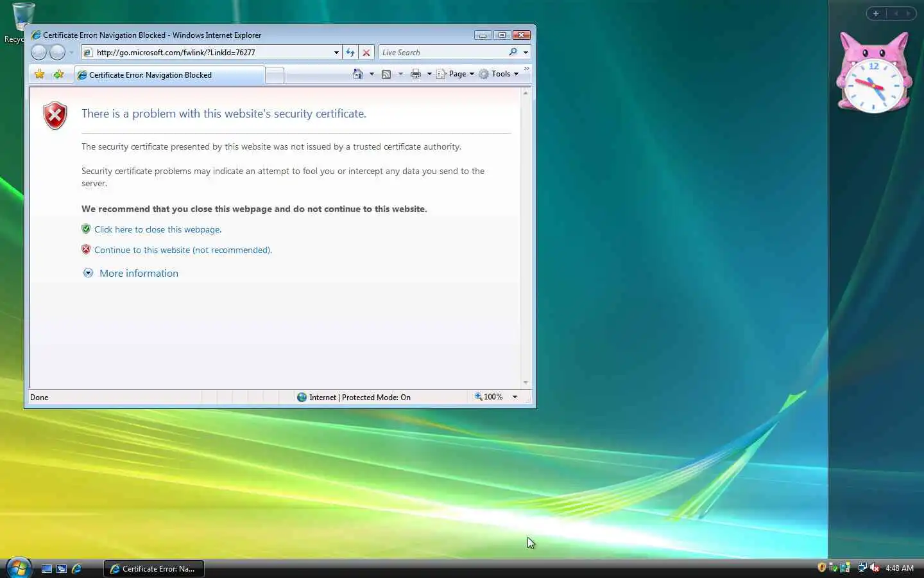Click the Home page icon
This screenshot has height=578, width=924.
tap(358, 74)
